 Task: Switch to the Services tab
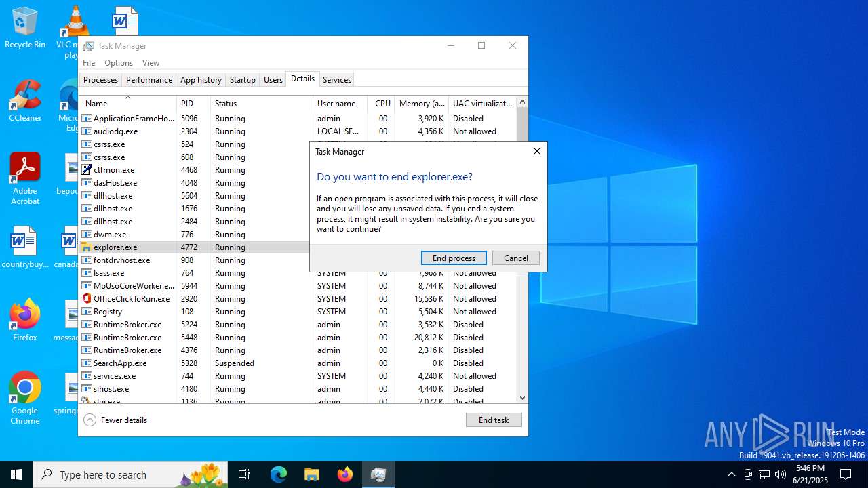tap(337, 80)
